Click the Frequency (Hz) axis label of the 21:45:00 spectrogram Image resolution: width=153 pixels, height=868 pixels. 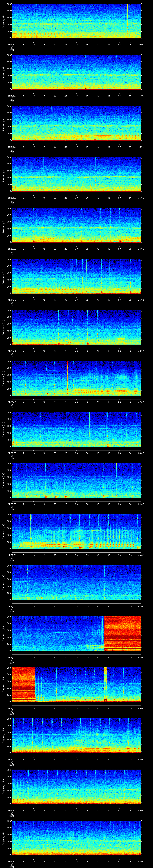(4, 838)
